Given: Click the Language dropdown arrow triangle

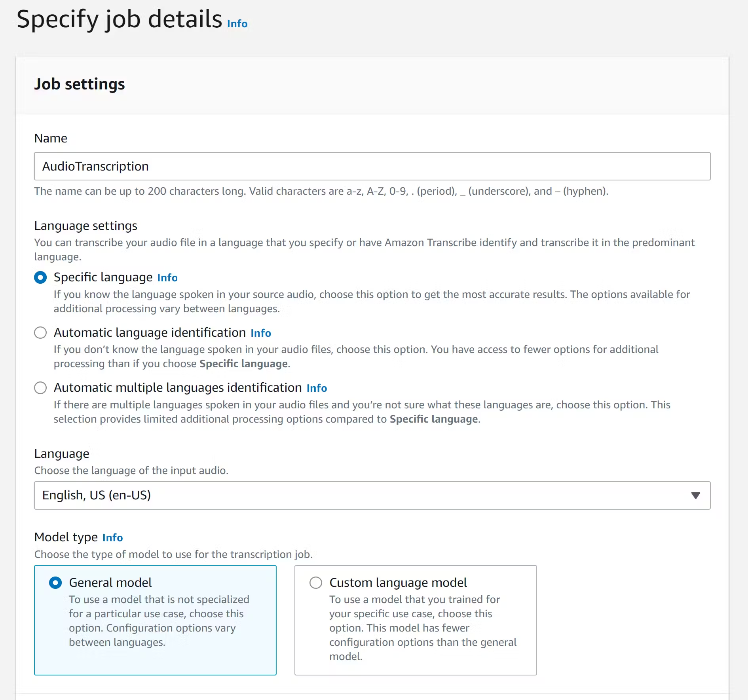Looking at the screenshot, I should (x=695, y=495).
